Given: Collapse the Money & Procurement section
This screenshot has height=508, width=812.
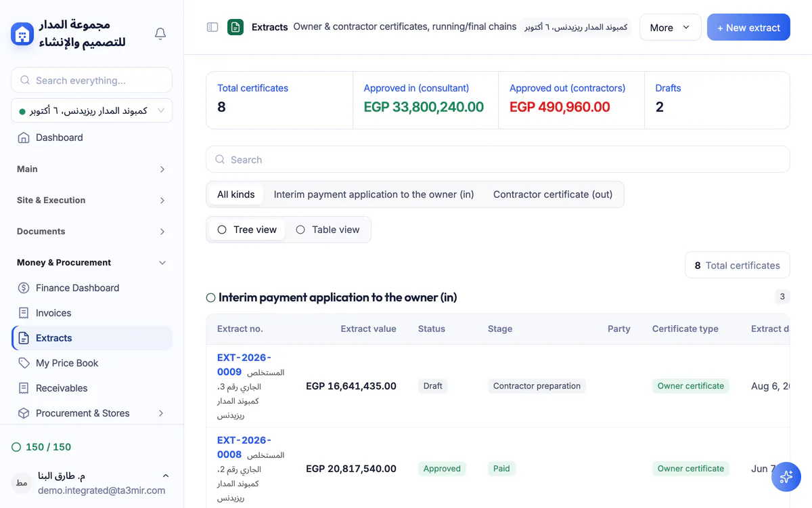Looking at the screenshot, I should (91, 263).
